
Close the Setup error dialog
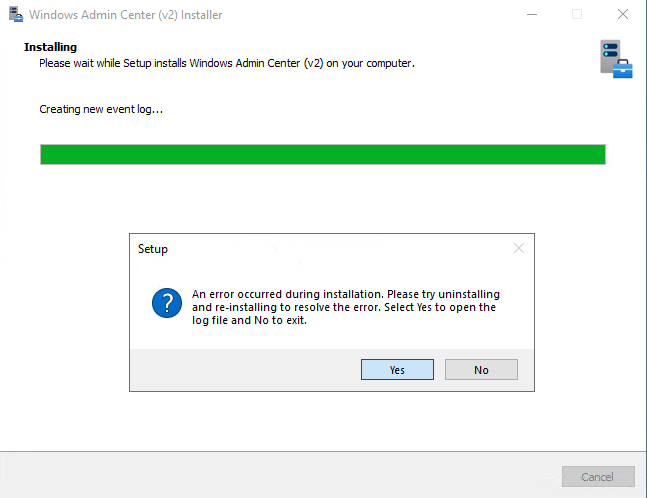(x=518, y=249)
